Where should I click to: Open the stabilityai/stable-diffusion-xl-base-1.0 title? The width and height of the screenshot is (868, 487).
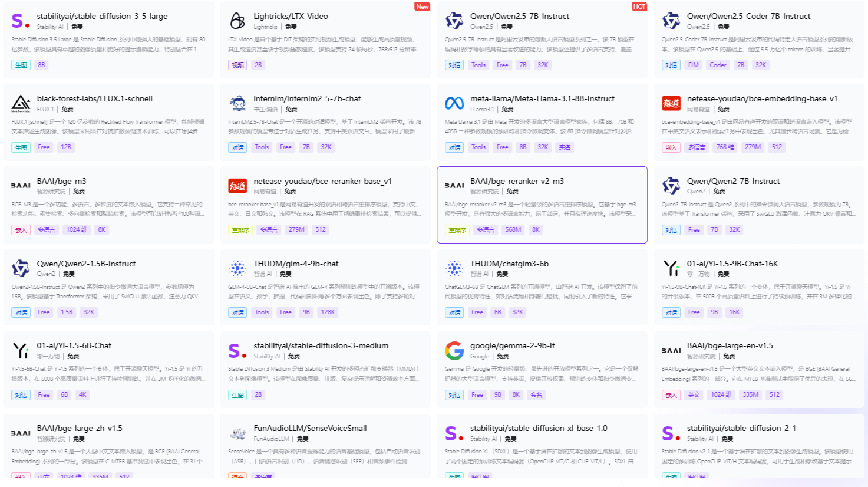pyautogui.click(x=539, y=428)
